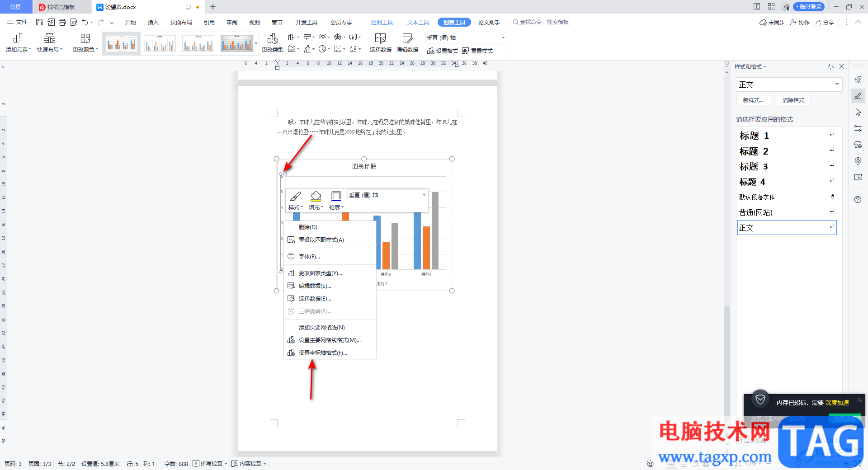Click the help question mark in the right sidebar
This screenshot has height=470, width=868.
click(x=858, y=200)
